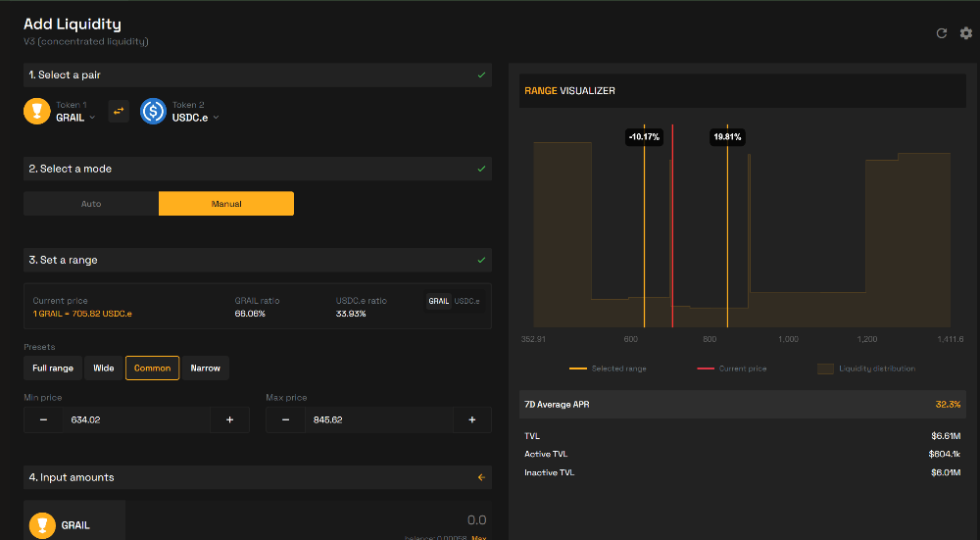This screenshot has width=980, height=540.
Task: Click GRAIL logo in input amounts box
Action: pos(42,525)
